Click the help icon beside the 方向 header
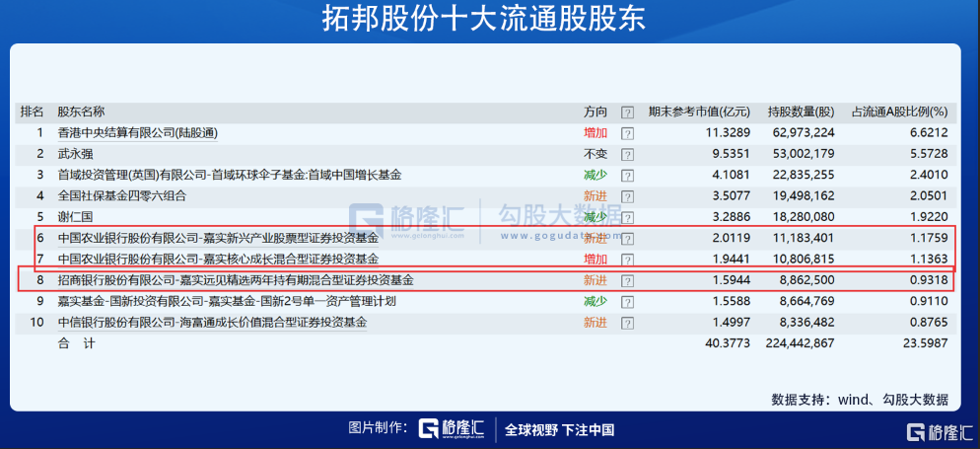This screenshot has width=980, height=449. point(627,112)
